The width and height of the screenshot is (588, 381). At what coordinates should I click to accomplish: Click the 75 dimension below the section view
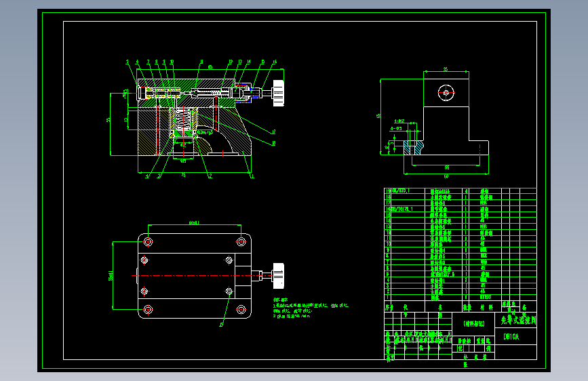[183, 175]
